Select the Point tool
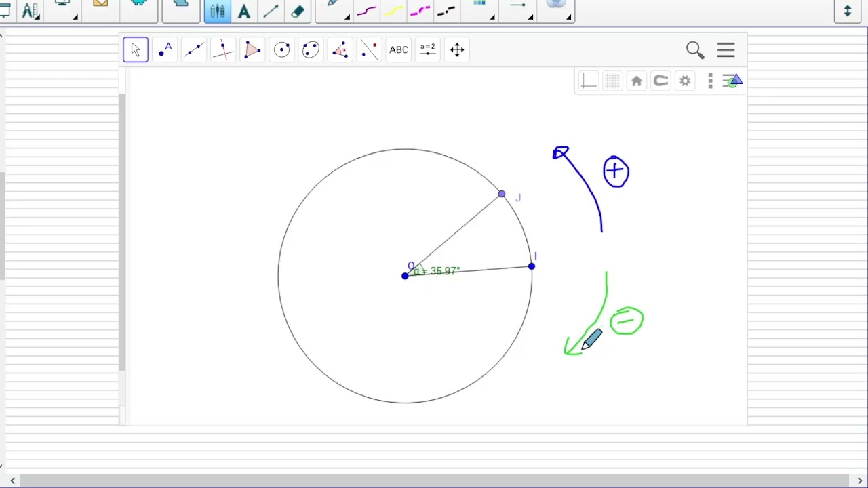Image resolution: width=868 pixels, height=488 pixels. [x=165, y=49]
